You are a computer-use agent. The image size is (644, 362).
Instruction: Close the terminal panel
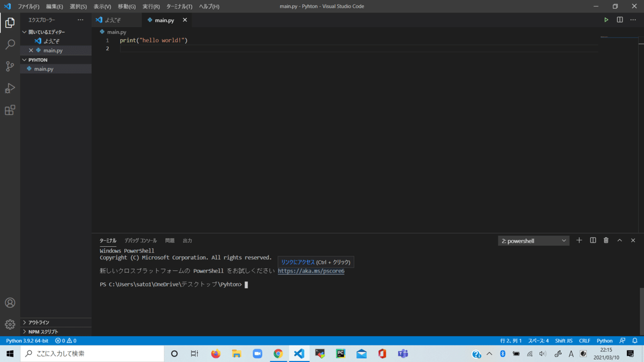click(633, 241)
